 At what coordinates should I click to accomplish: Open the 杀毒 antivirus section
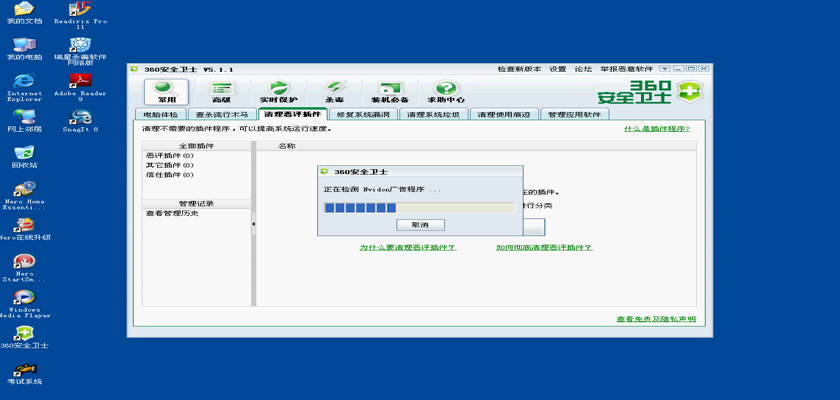point(335,92)
